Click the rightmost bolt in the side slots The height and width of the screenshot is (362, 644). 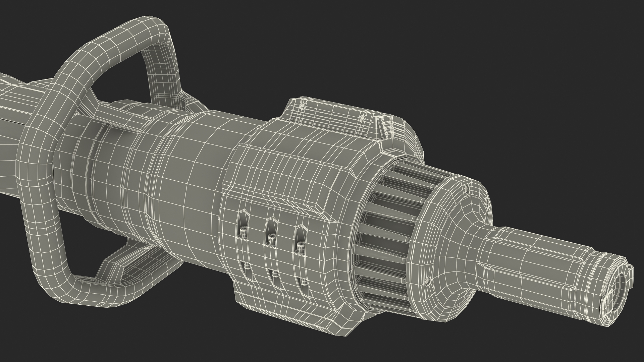[301, 247]
